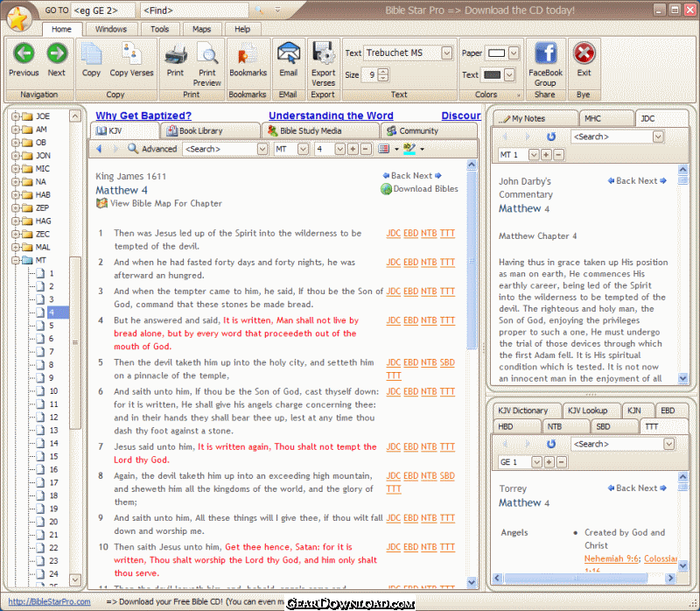This screenshot has height=611, width=700.
Task: Switch to the Maps ribbon tab
Action: 201,29
